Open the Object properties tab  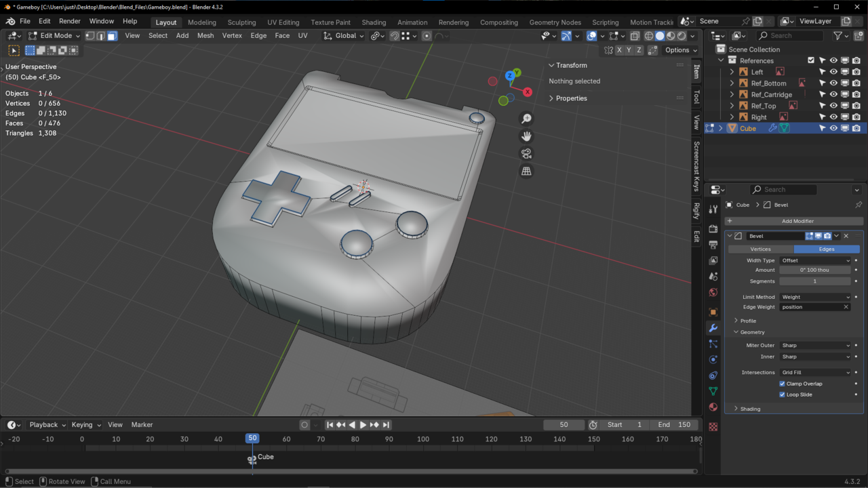[713, 312]
